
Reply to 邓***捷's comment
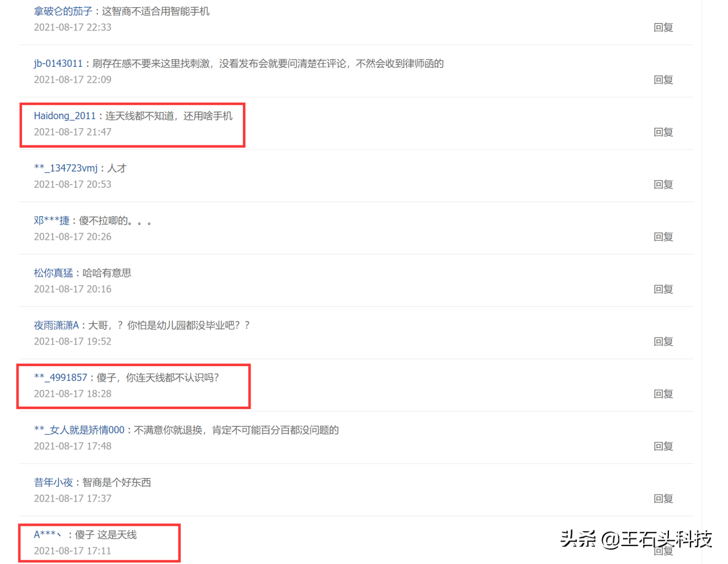coord(664,237)
